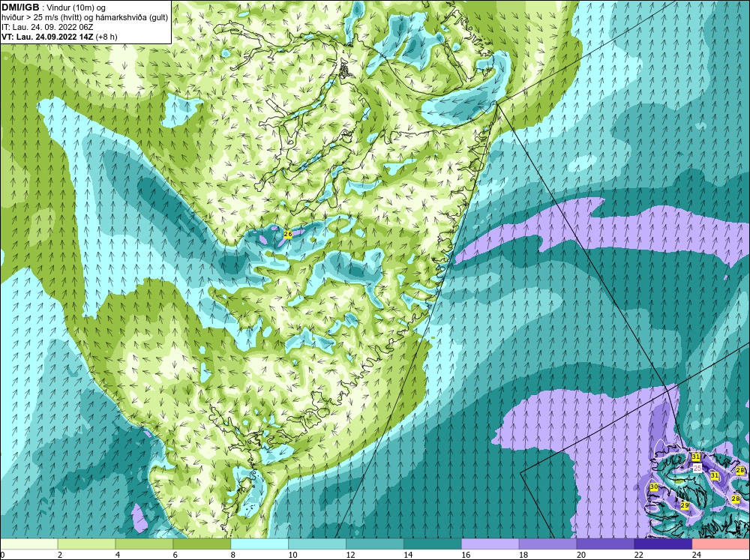Click the 'VT: Lau. 24.09.2022 14Z (+8 h)' line
The height and width of the screenshot is (560, 750).
pyautogui.click(x=59, y=37)
